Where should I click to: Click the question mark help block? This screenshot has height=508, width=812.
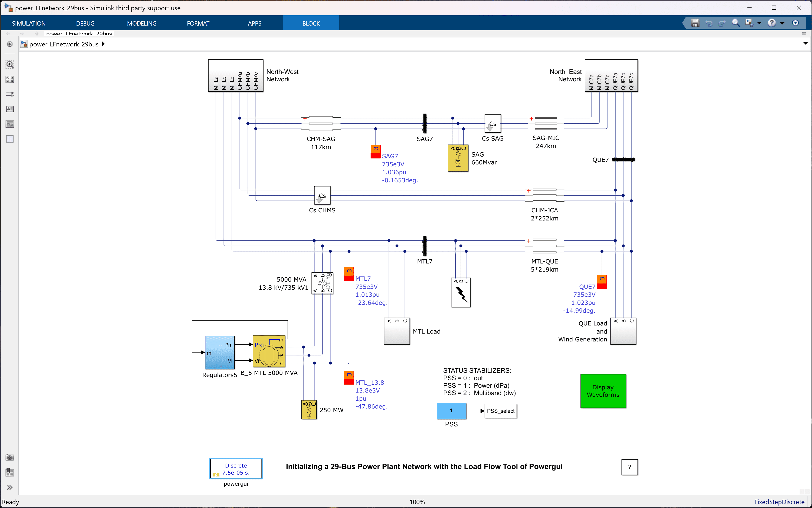pos(629,467)
